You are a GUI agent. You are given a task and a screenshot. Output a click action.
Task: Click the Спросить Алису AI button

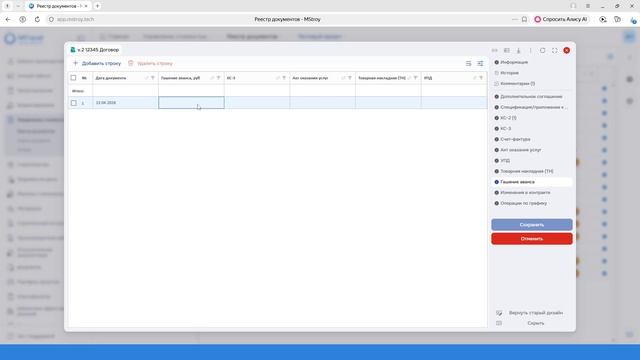(x=561, y=19)
